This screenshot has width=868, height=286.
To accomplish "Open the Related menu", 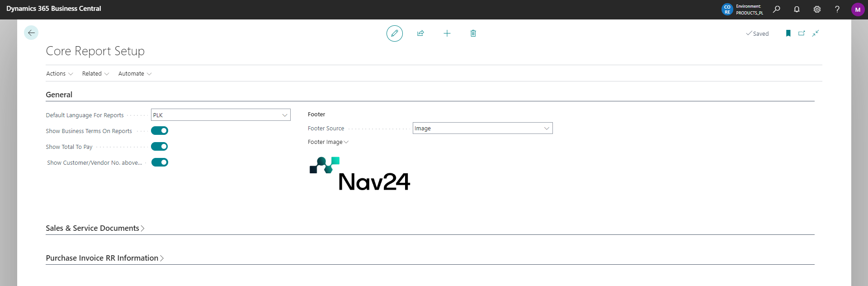I will [x=95, y=74].
